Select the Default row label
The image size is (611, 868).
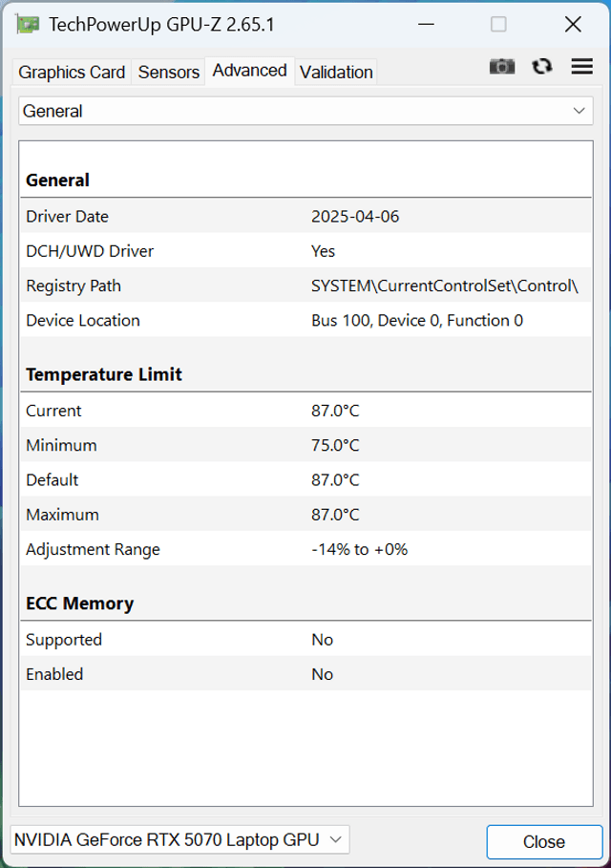52,480
